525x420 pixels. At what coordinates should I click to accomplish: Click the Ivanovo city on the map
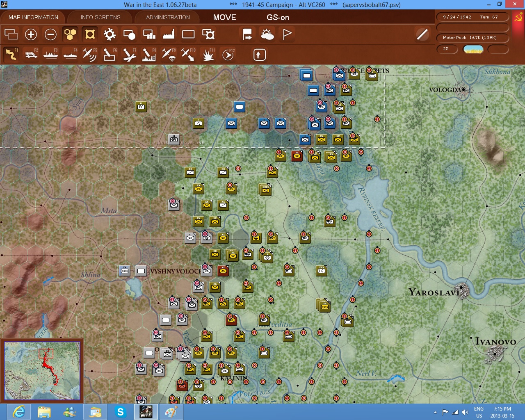(495, 354)
